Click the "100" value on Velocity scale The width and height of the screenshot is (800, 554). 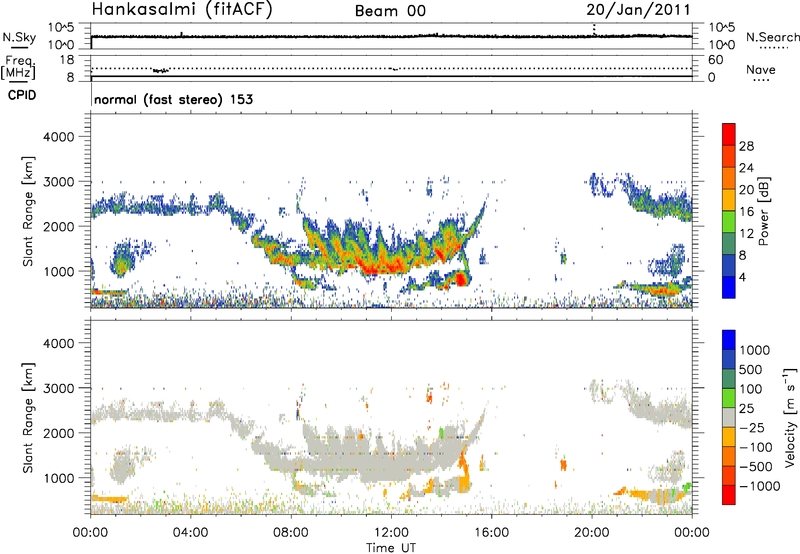[x=751, y=389]
